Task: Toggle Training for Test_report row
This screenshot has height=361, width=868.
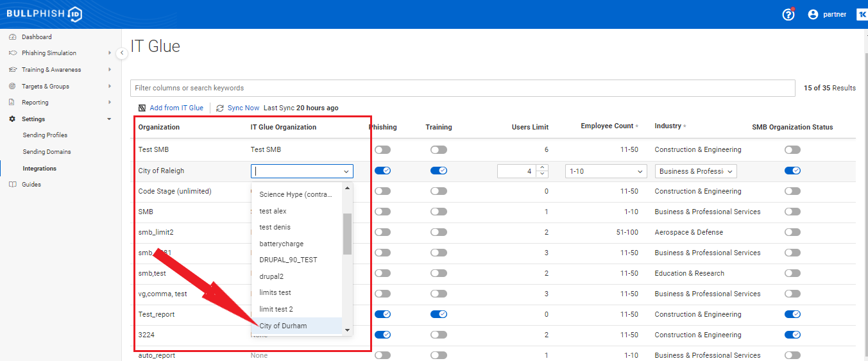Action: 439,314
